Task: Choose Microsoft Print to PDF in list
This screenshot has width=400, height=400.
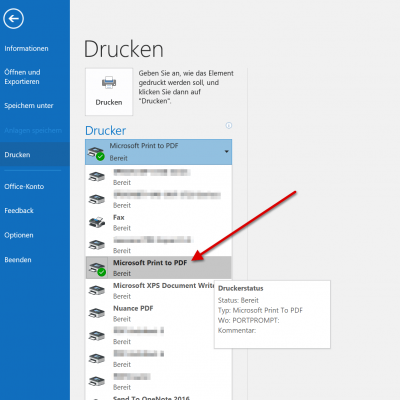Action: tap(159, 268)
